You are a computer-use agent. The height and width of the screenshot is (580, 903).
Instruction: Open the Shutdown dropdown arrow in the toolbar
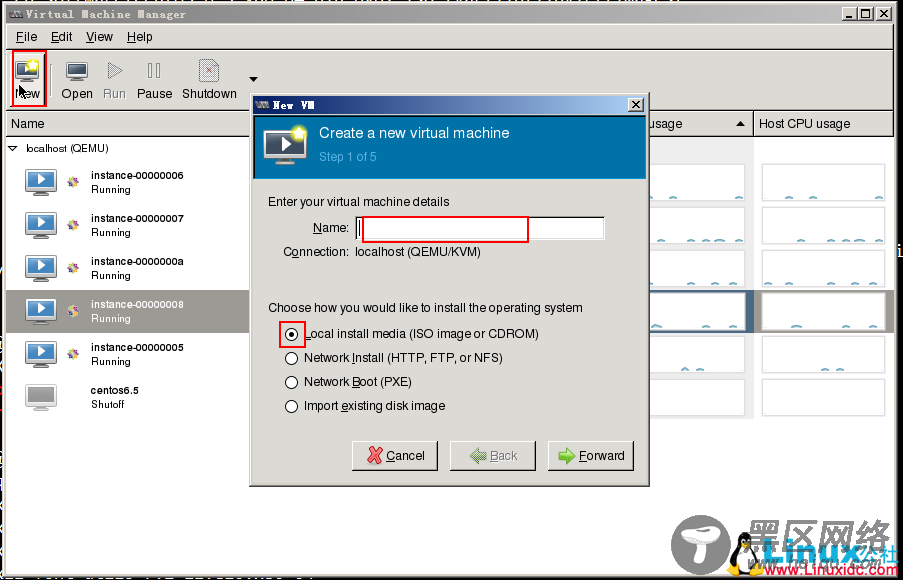tap(253, 79)
